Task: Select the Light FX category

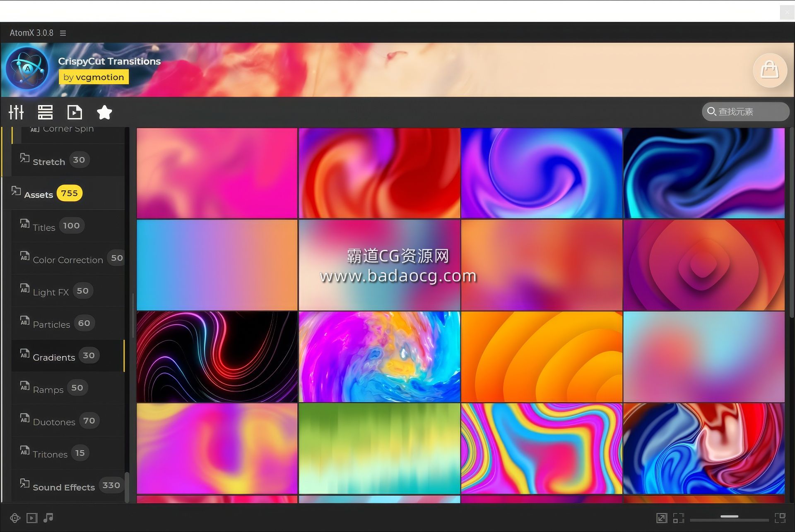Action: [67, 291]
